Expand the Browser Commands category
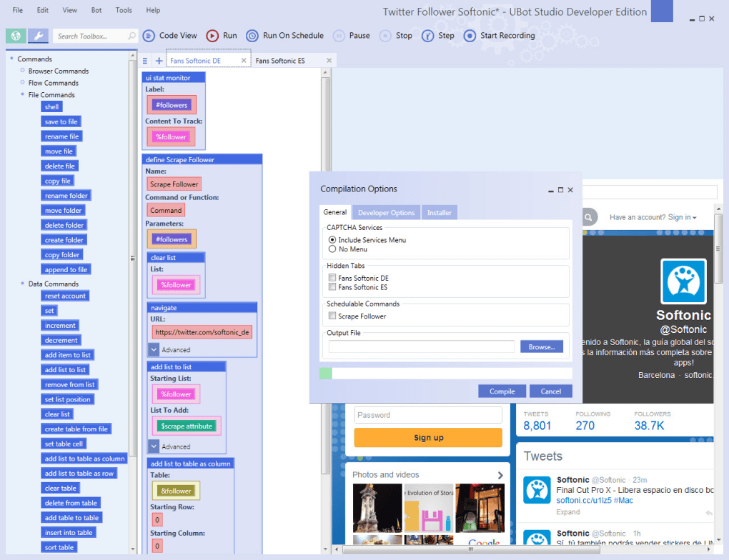Viewport: 729px width, 560px height. coord(22,71)
